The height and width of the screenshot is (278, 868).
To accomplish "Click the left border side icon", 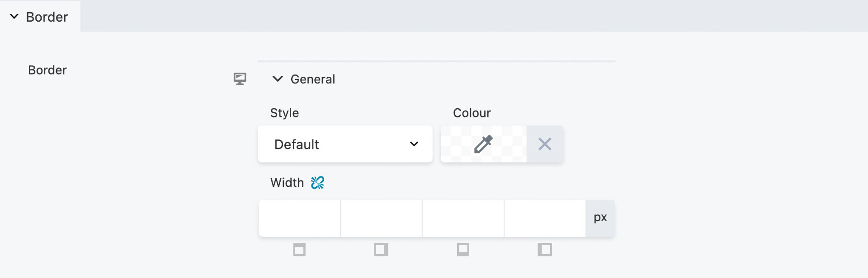I will [545, 250].
